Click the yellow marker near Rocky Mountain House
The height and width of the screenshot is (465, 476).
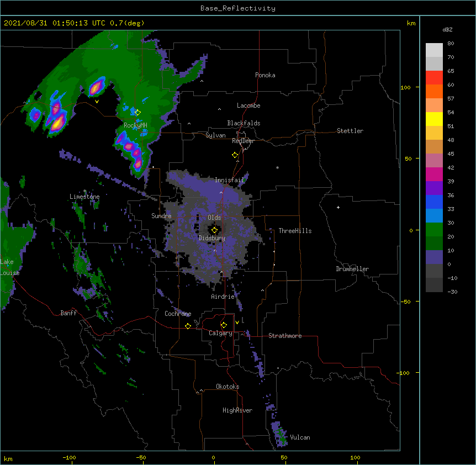tap(137, 113)
